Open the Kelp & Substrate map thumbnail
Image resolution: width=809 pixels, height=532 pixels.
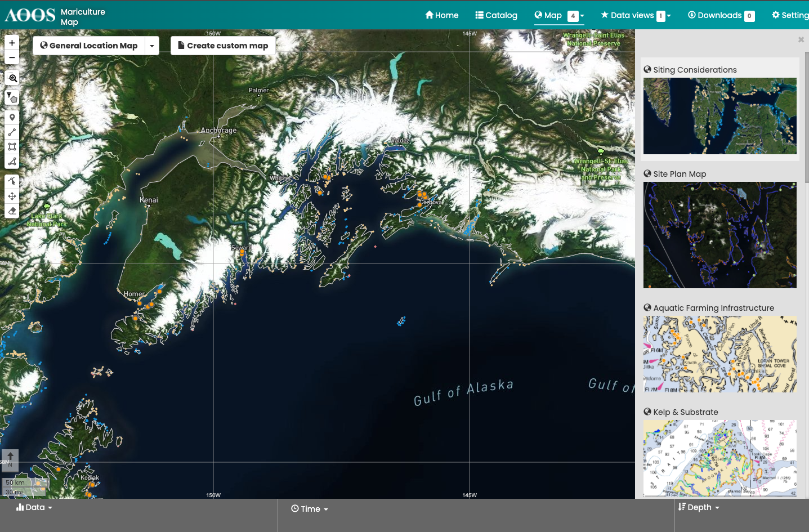pos(719,457)
